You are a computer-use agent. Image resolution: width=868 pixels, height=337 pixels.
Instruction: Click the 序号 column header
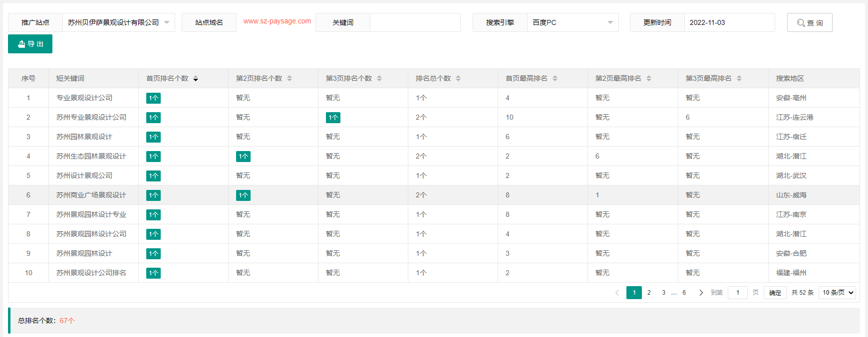[x=28, y=78]
